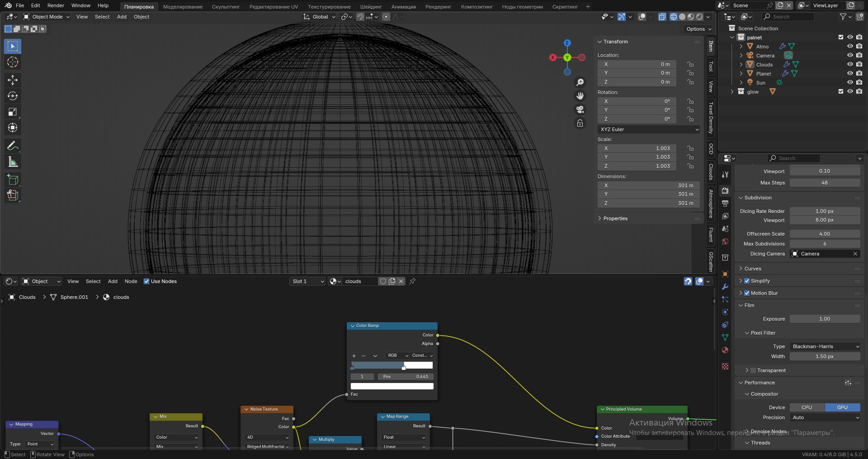Select the Scale tool
Viewport: 868px width, 459px height.
(13, 112)
